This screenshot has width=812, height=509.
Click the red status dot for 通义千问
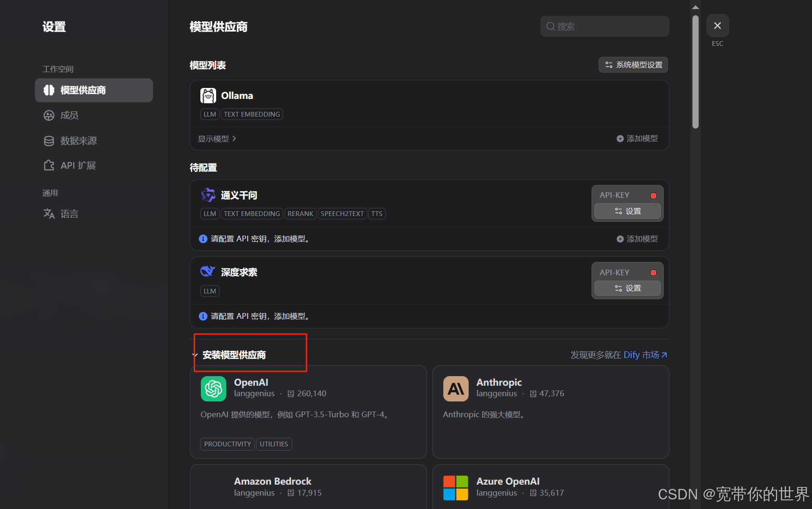653,195
